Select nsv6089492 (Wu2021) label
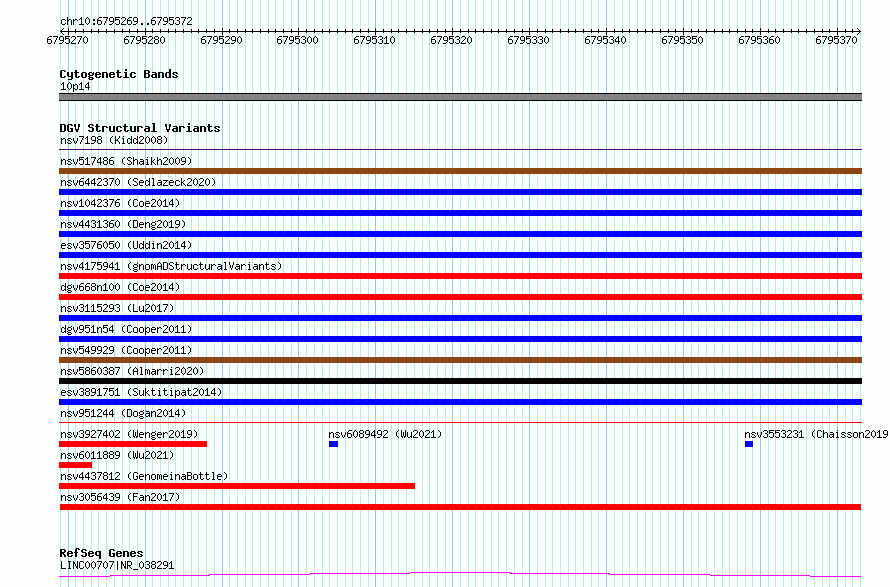This screenshot has height=587, width=890. point(385,434)
